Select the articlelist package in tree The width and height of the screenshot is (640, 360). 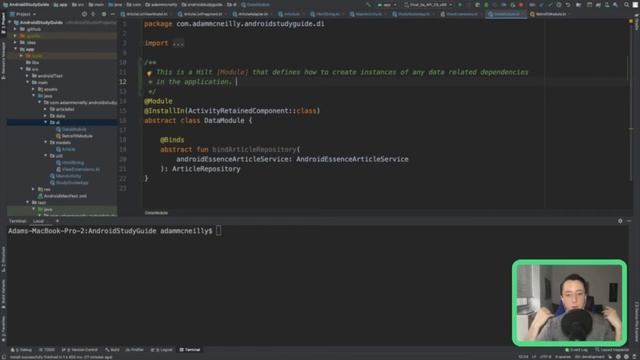click(x=62, y=109)
